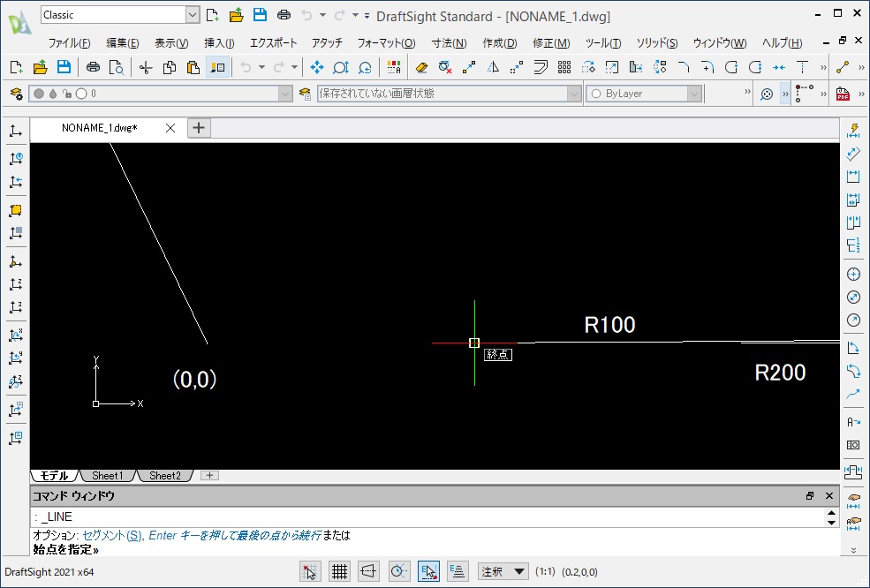Toggle Entity Tracking (ETrack) in the status bar
The height and width of the screenshot is (588, 870).
pyautogui.click(x=458, y=571)
